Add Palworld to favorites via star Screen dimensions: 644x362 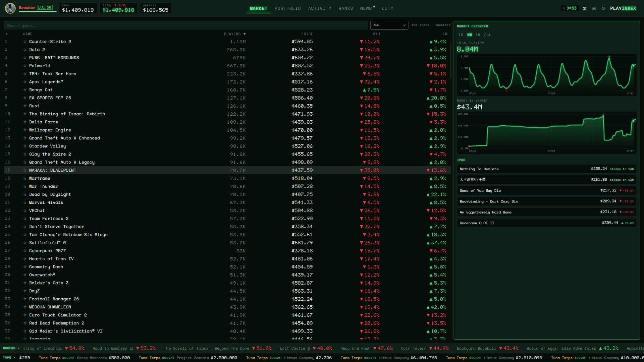(25, 66)
